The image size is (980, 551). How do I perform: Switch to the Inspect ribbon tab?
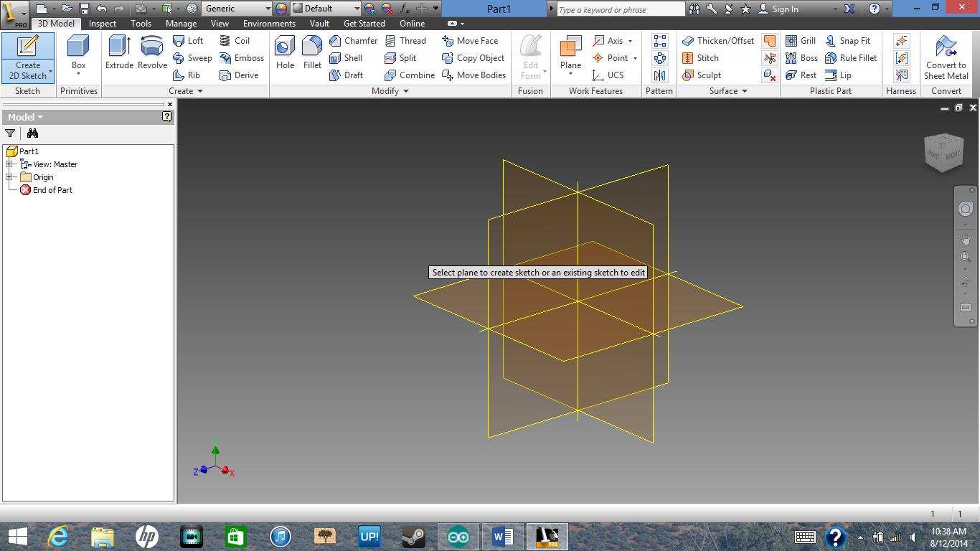coord(102,23)
